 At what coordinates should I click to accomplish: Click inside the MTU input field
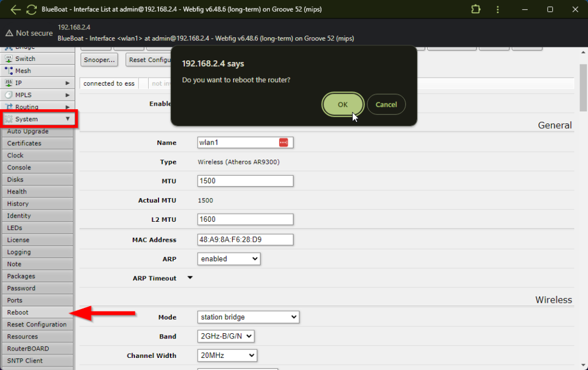point(245,181)
